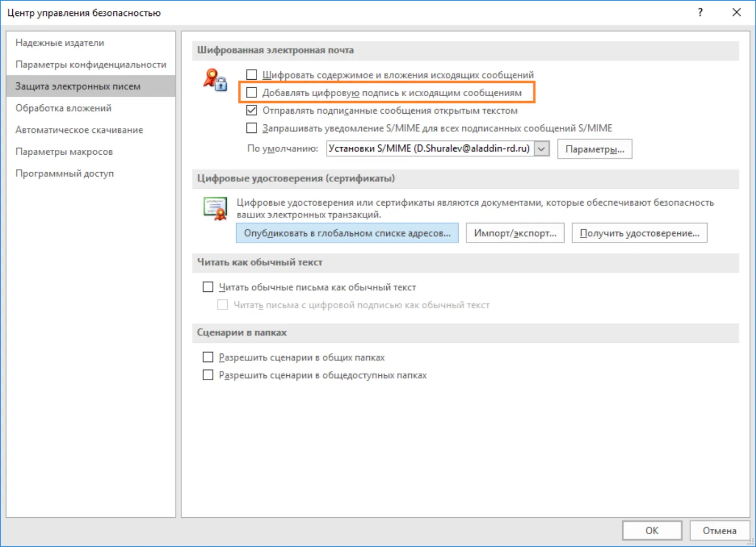Click the 'Центр управления безопасностью' title text
The width and height of the screenshot is (756, 547).
(84, 13)
